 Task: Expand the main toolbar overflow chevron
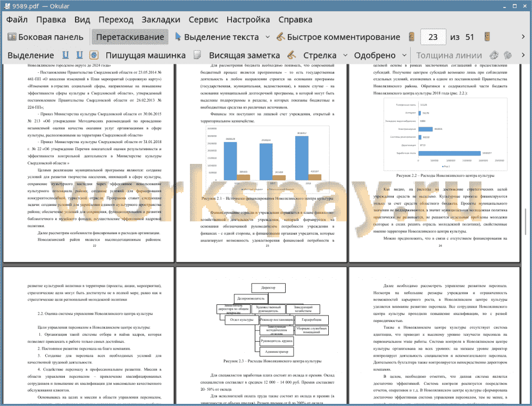[x=523, y=37]
